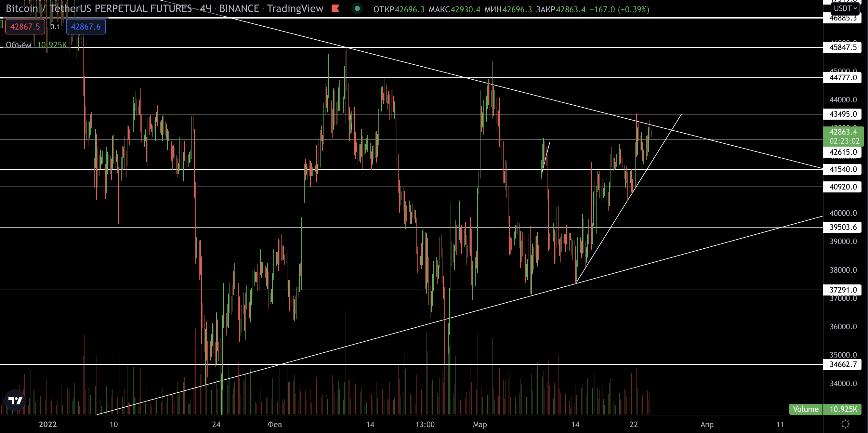Click the green market status dot
The width and height of the screenshot is (868, 433).
[x=357, y=9]
